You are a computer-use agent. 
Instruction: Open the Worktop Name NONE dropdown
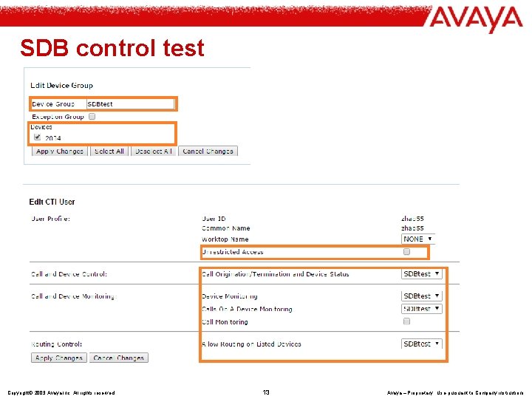417,239
